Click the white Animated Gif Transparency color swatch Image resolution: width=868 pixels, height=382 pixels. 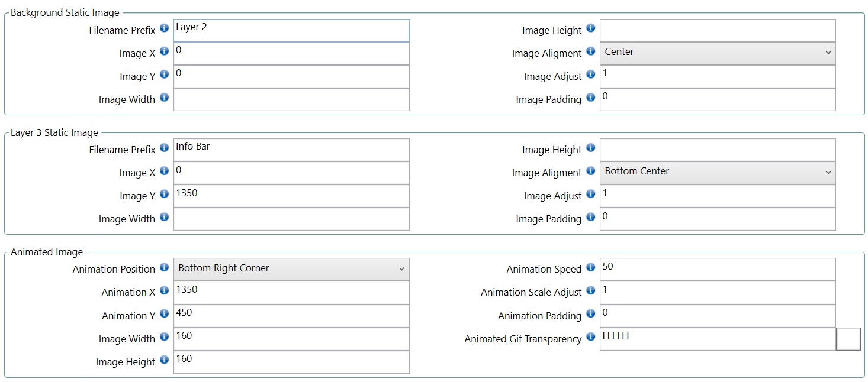click(848, 339)
